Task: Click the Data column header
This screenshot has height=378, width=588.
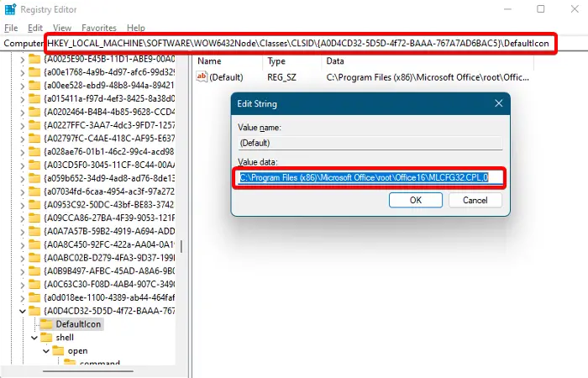Action: [335, 61]
